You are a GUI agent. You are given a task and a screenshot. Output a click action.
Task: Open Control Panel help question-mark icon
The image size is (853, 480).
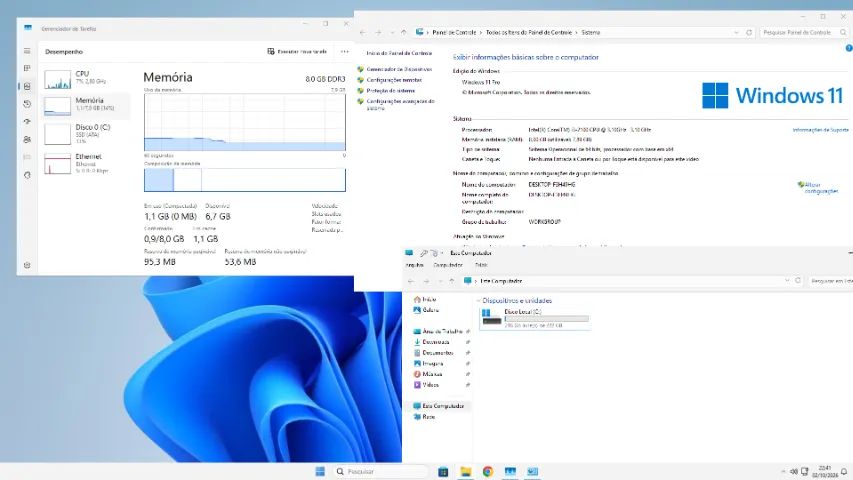(849, 48)
